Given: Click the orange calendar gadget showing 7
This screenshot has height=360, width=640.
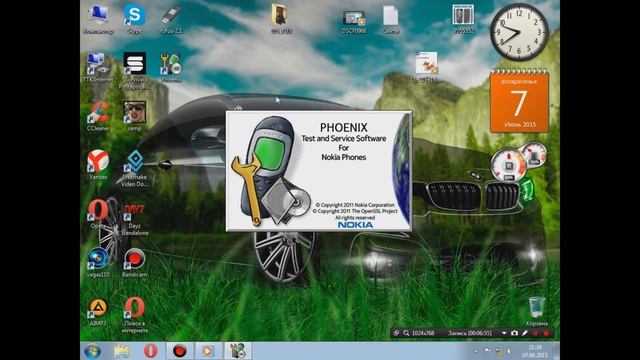Looking at the screenshot, I should [x=519, y=101].
